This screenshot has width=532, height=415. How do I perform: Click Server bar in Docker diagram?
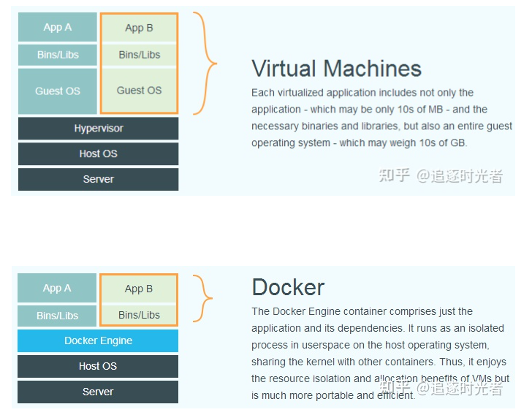(98, 392)
